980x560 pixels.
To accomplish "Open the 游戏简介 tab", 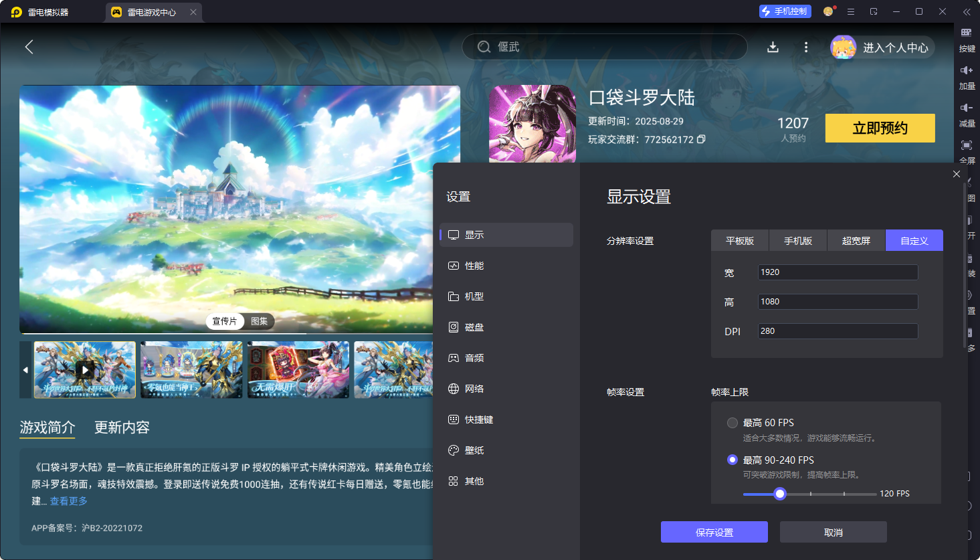I will click(47, 428).
